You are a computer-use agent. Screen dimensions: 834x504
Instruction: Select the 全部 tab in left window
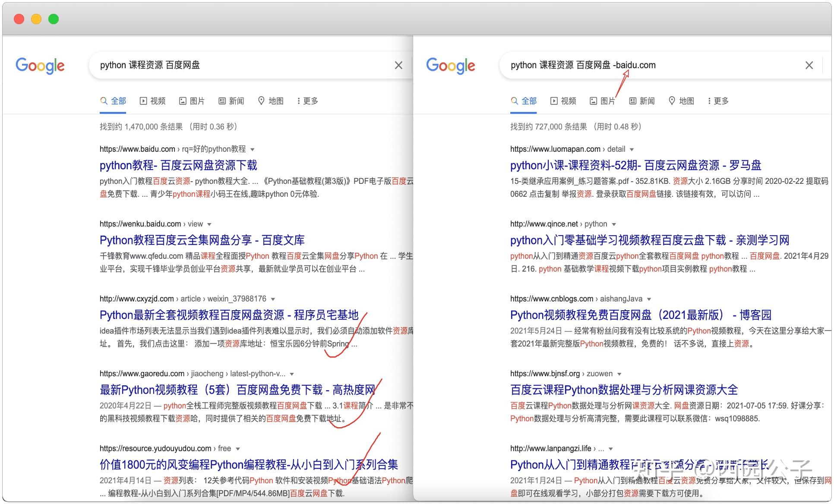(113, 101)
